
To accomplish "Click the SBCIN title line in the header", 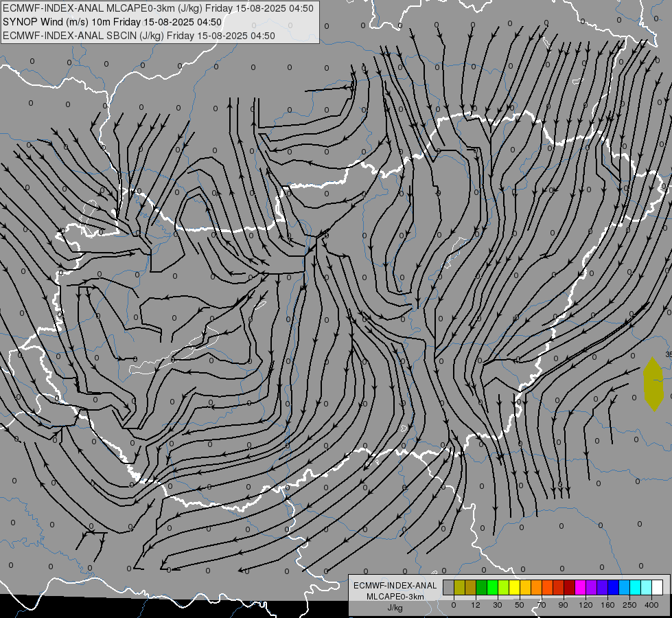I will [139, 36].
